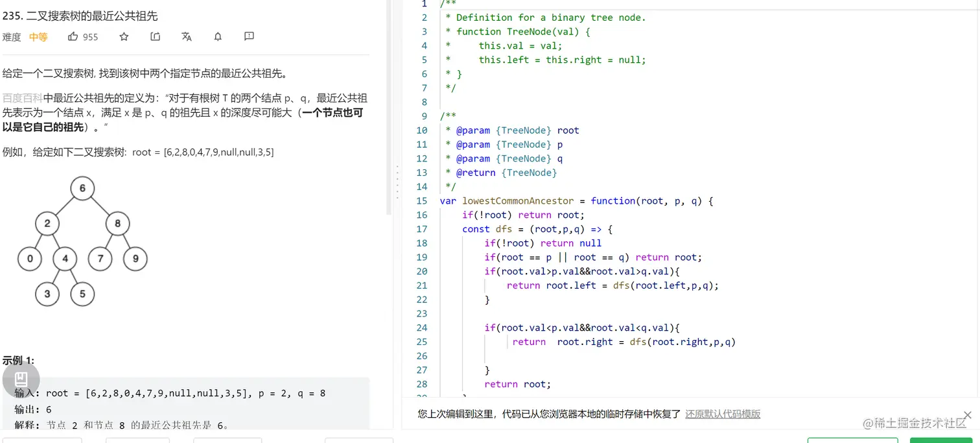Click the example sentence starting 例如，给定如下二叉搜索树
980x443 pixels.
pos(138,152)
